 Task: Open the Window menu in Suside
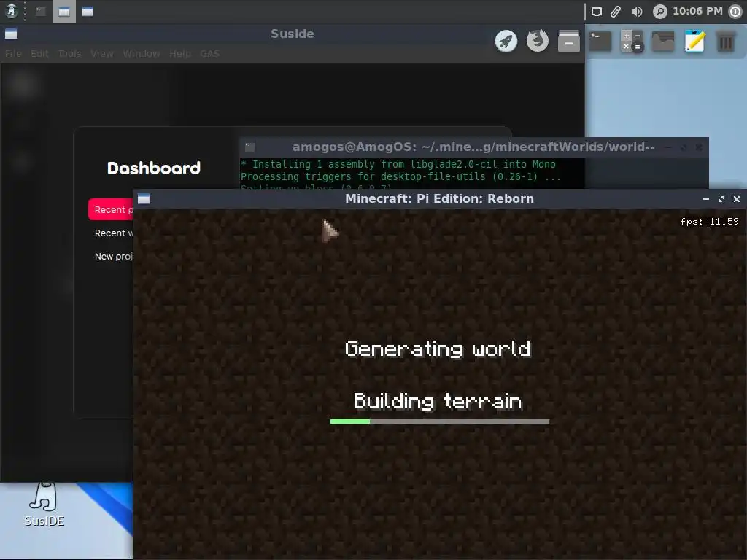point(142,54)
